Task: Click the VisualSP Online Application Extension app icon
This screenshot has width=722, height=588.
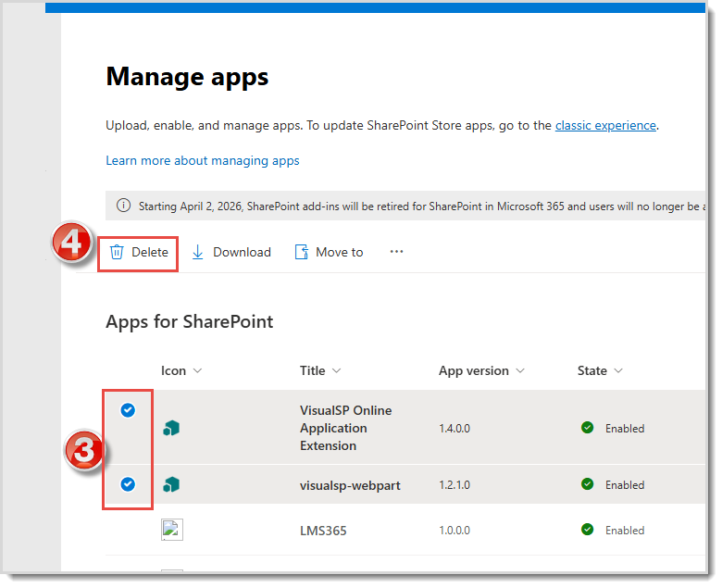Action: [171, 428]
